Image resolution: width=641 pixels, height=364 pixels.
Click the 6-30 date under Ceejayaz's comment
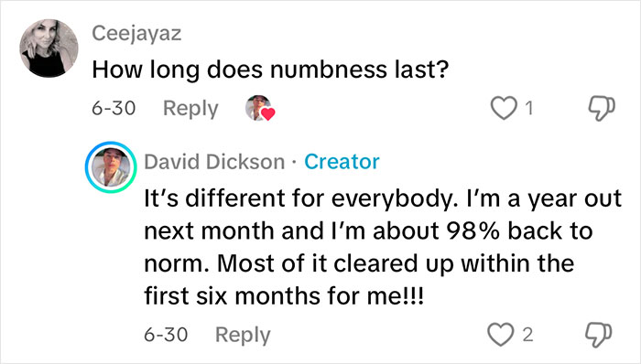click(114, 108)
